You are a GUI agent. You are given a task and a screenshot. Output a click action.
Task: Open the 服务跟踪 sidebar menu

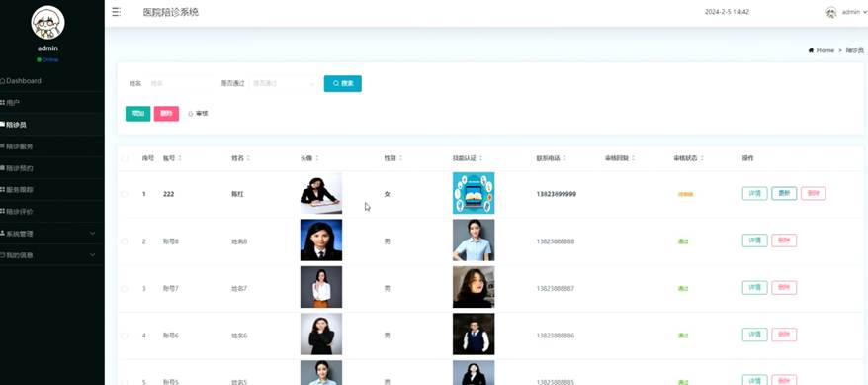pyautogui.click(x=52, y=189)
